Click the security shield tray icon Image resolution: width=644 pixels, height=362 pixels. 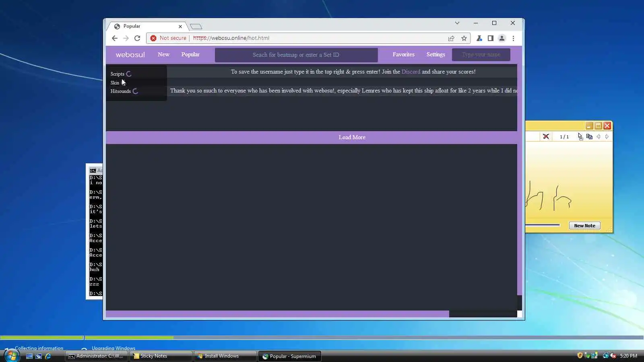tap(580, 356)
